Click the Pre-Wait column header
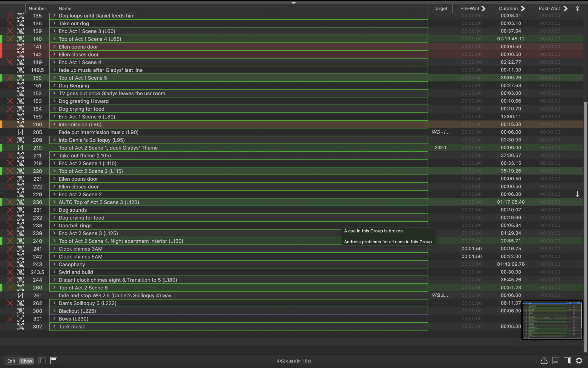 (470, 8)
